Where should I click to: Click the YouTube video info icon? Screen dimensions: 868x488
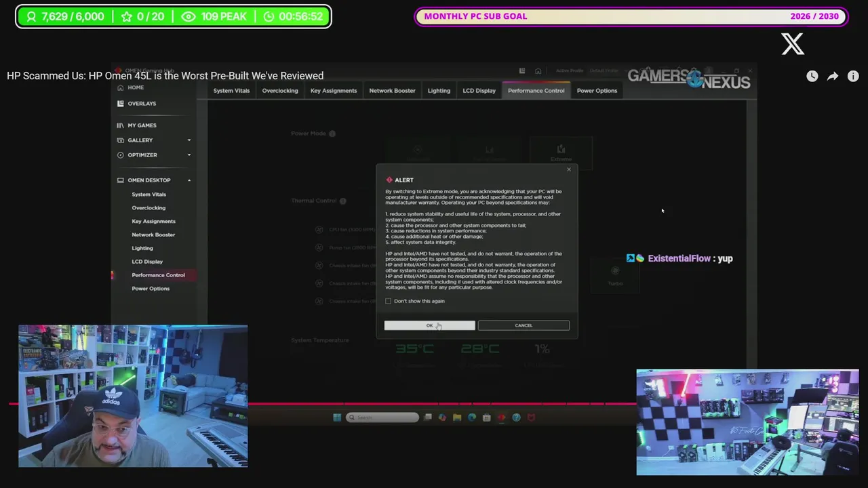(x=853, y=77)
